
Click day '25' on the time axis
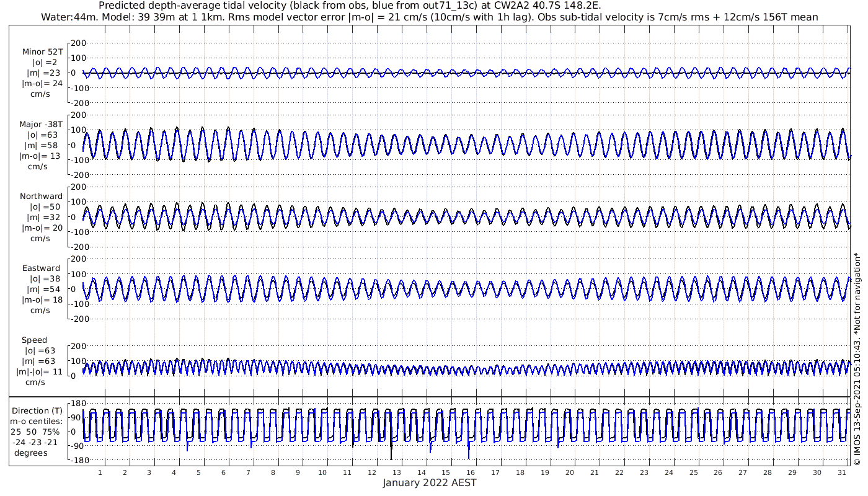point(693,472)
